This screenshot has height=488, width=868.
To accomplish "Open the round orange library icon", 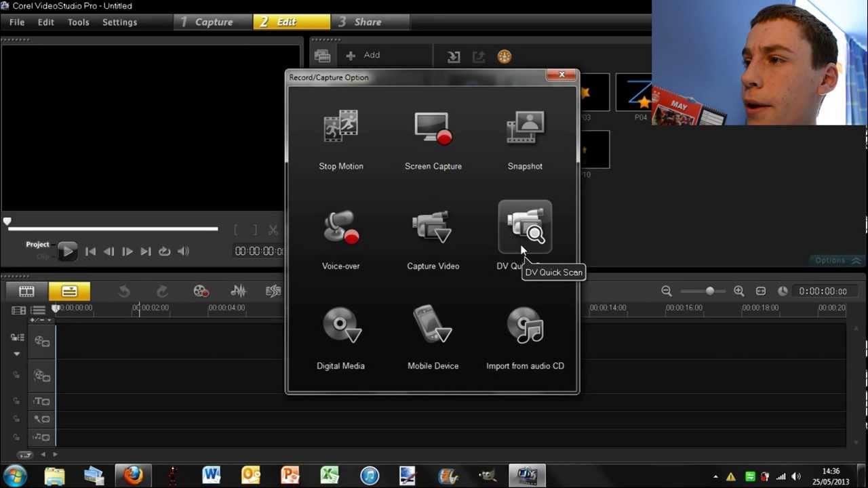I will click(504, 57).
